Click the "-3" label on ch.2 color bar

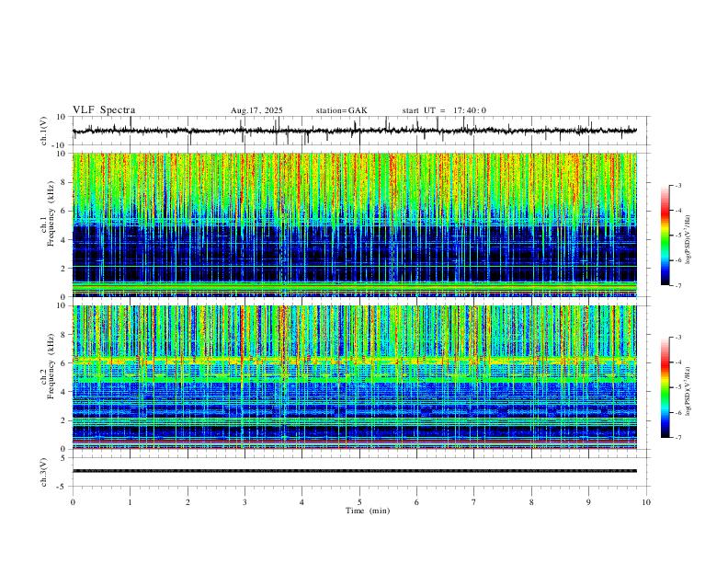(677, 338)
